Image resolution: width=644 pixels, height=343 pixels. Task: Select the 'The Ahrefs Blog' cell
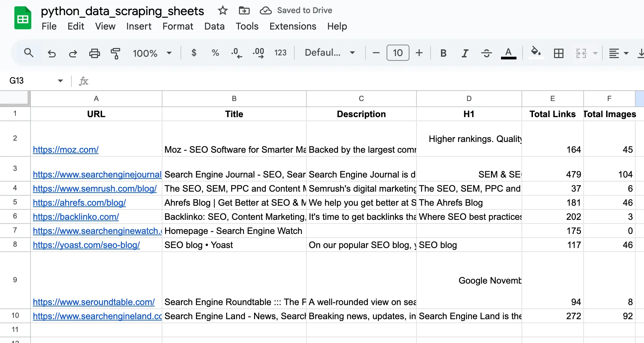[x=469, y=203]
